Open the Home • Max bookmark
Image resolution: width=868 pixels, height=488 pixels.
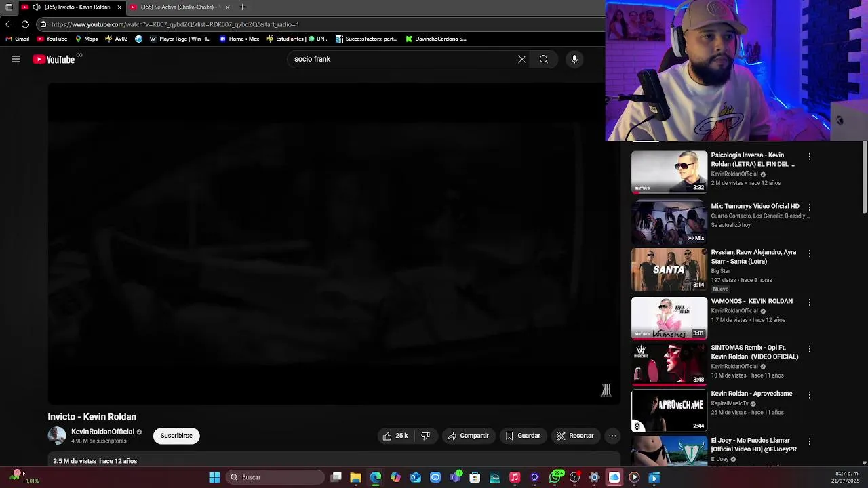(239, 39)
